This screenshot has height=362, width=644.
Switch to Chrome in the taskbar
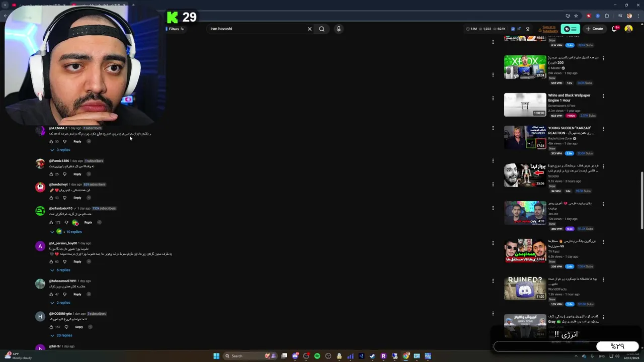[x=406, y=356]
